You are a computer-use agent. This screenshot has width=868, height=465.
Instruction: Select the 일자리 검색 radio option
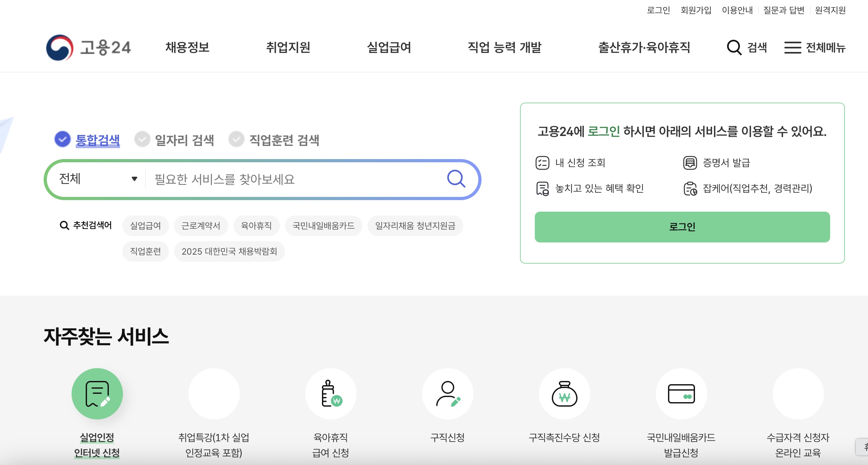point(142,139)
